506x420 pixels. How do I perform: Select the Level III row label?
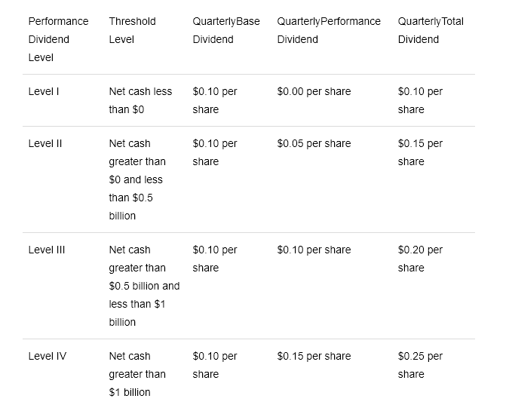point(47,250)
